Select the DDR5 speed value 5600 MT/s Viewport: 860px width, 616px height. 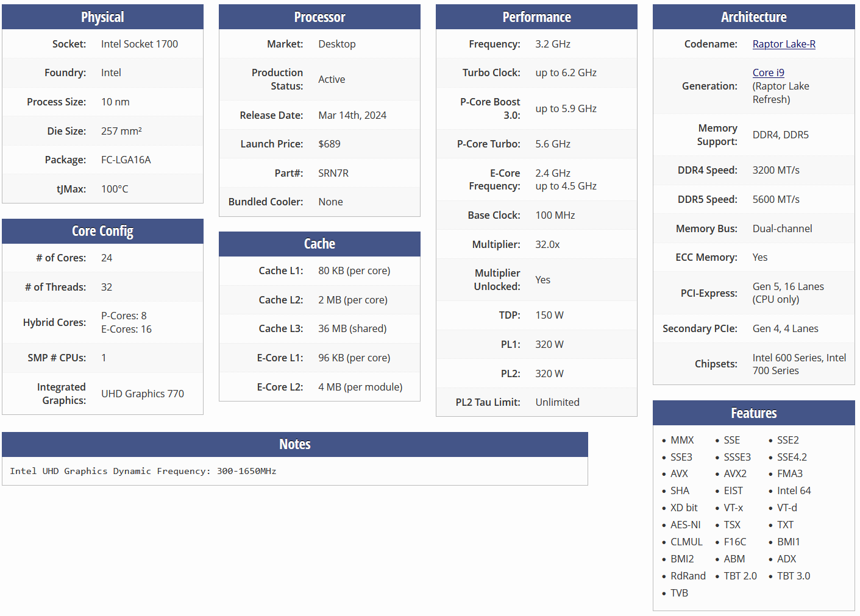[776, 199]
